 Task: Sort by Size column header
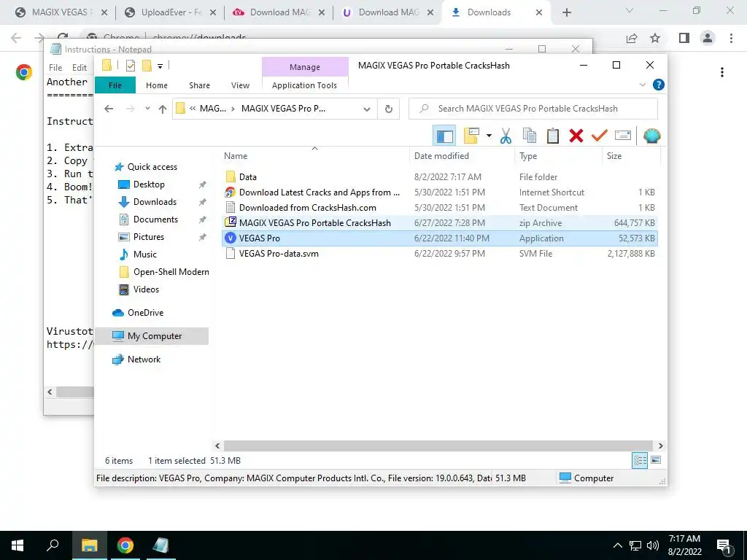[x=631, y=156]
